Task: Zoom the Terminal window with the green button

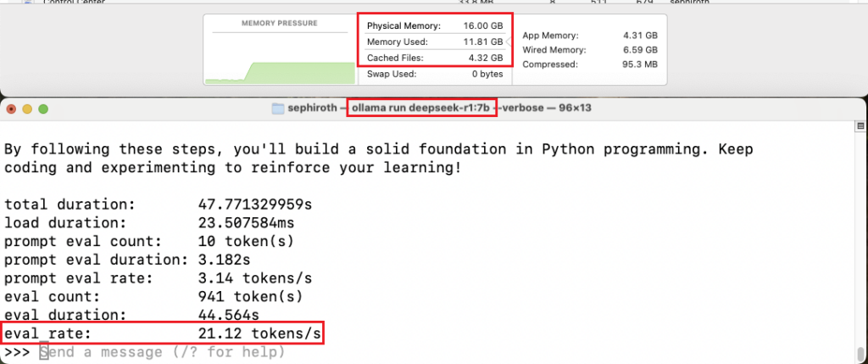Action: pos(43,109)
